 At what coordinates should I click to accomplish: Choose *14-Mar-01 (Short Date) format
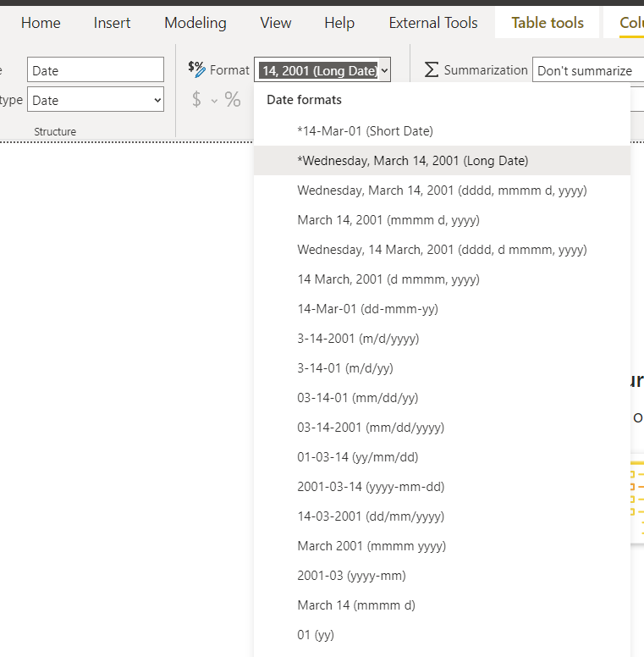443,131
